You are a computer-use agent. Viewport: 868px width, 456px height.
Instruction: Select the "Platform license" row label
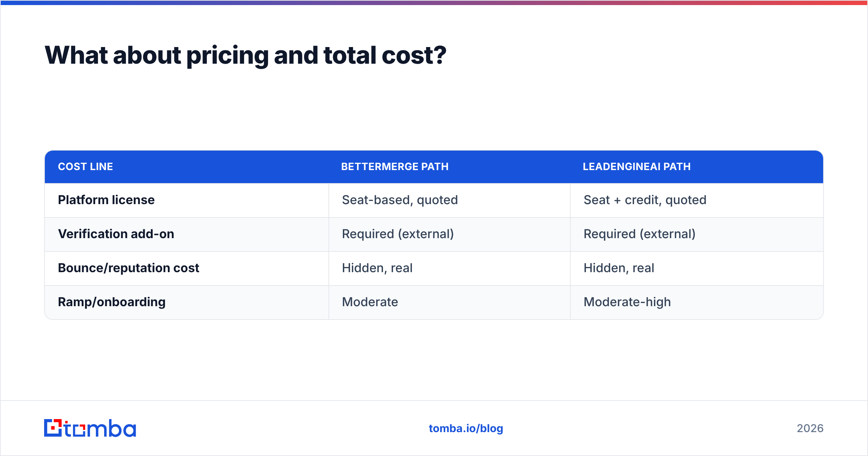pyautogui.click(x=106, y=200)
